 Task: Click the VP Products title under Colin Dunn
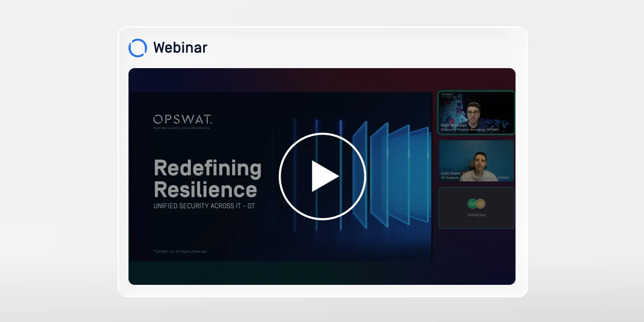(475, 178)
